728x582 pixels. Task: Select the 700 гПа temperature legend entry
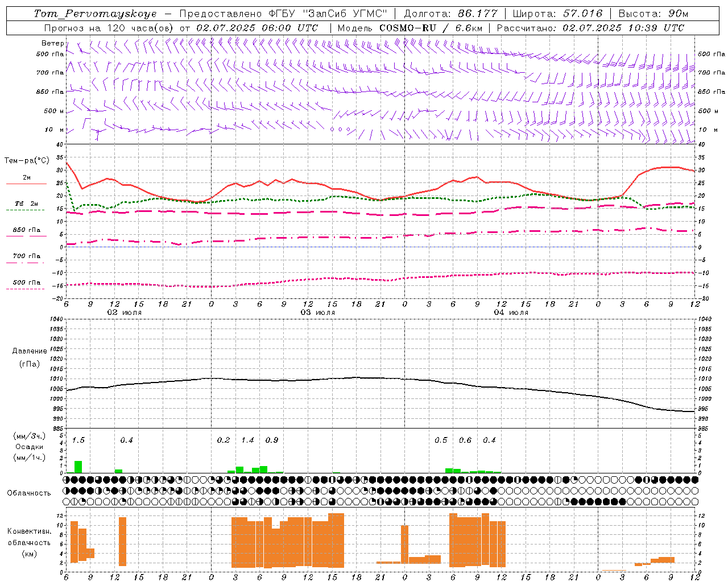coord(26,256)
